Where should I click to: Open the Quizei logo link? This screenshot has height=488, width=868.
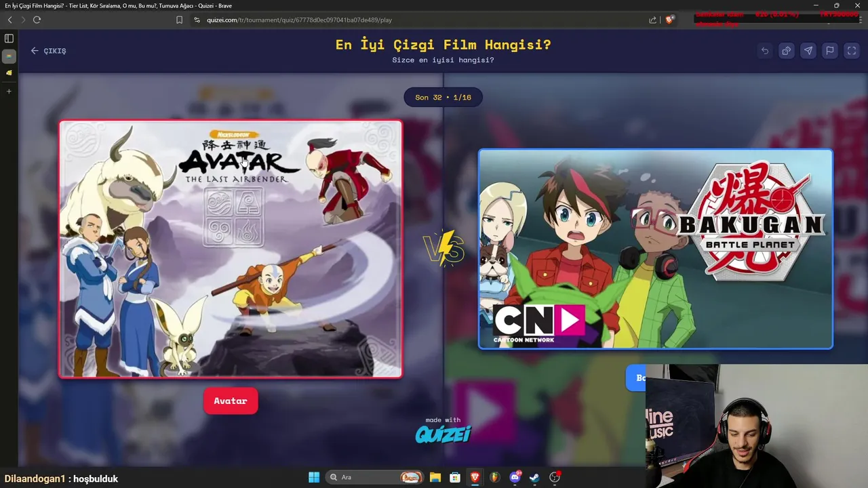[x=443, y=434]
